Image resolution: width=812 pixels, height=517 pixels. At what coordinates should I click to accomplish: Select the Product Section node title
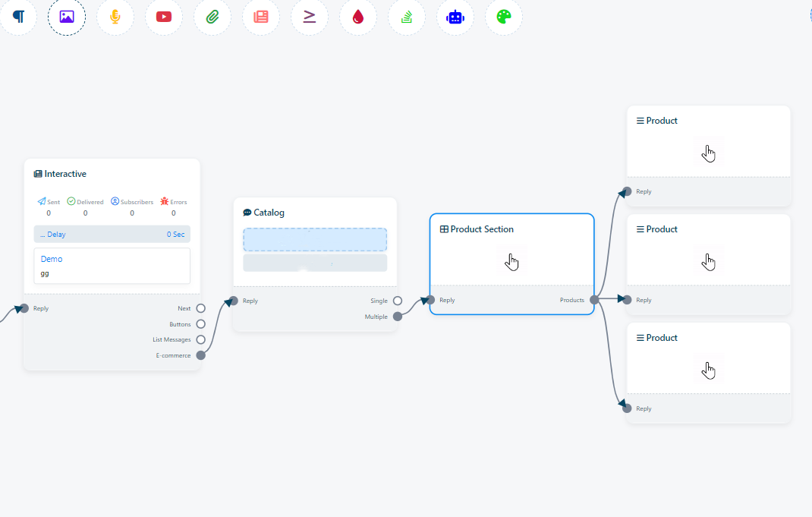tap(481, 229)
